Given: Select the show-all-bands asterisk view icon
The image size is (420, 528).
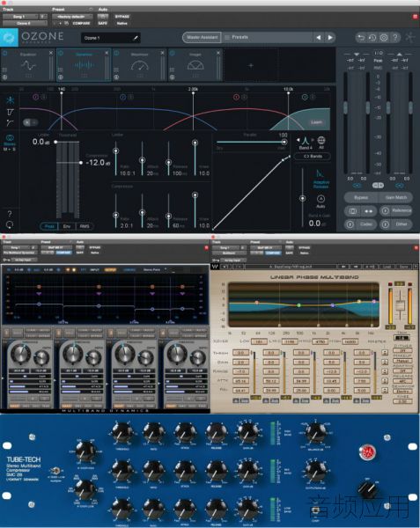Looking at the screenshot, I should (10, 100).
